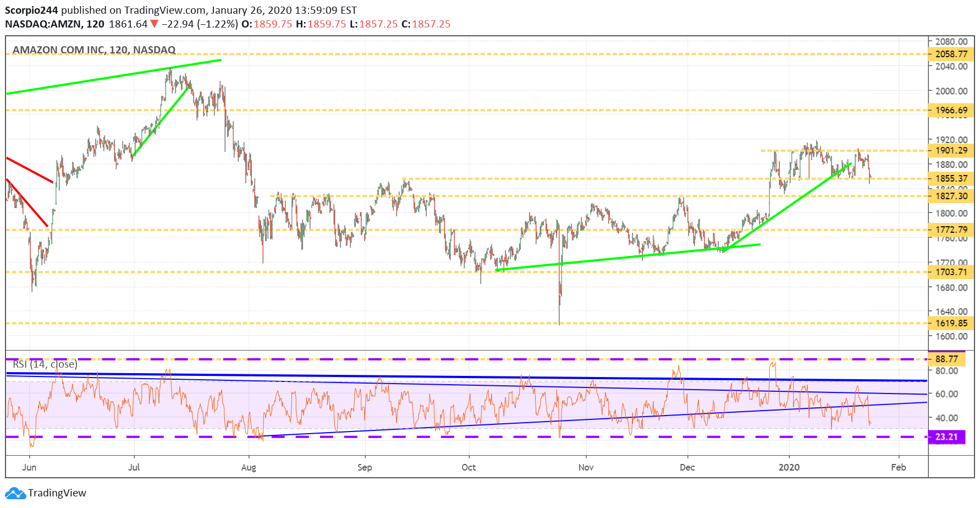This screenshot has height=508, width=980.
Task: Select the 1619.85 price level label
Action: [x=951, y=323]
